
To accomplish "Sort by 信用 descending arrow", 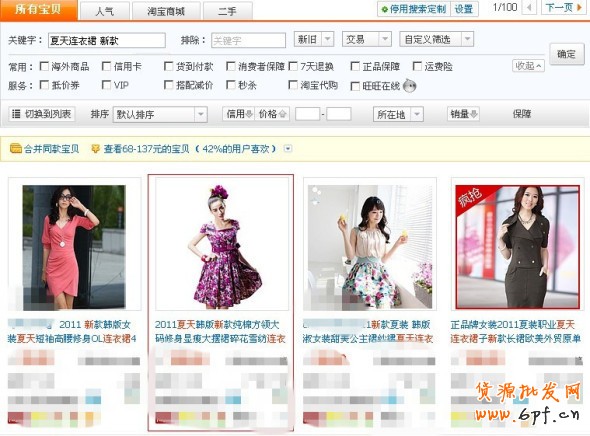I will point(249,114).
